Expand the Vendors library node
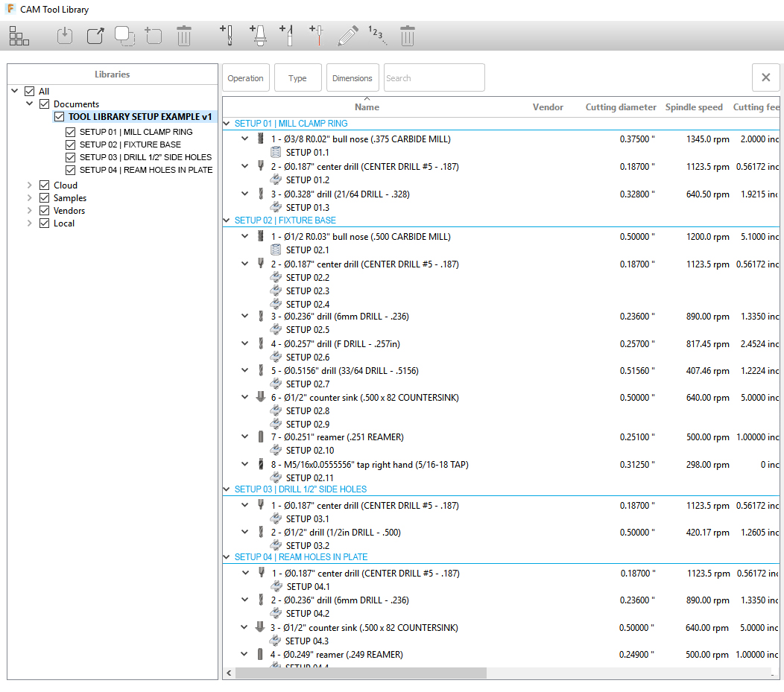This screenshot has width=784, height=692. click(x=30, y=210)
